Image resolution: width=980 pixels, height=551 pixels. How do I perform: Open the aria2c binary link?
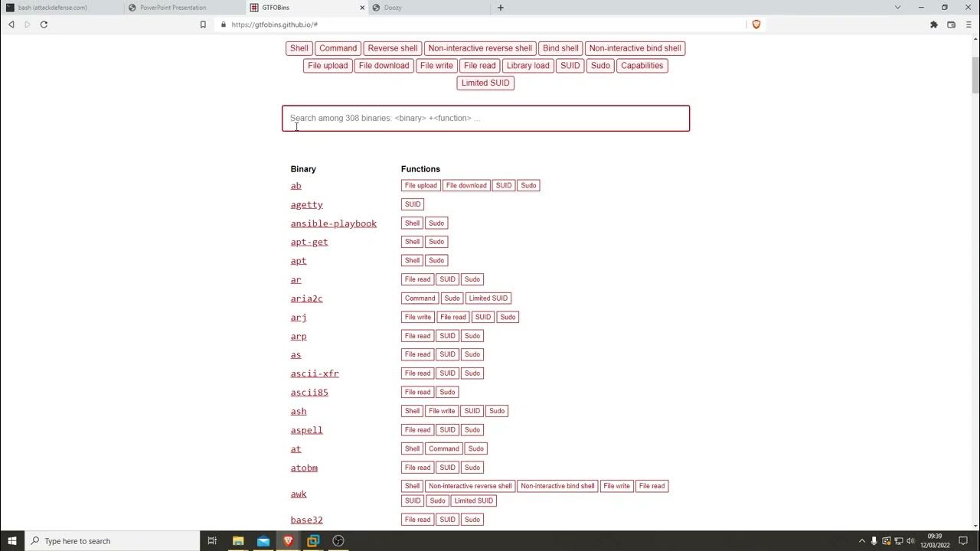tap(306, 298)
